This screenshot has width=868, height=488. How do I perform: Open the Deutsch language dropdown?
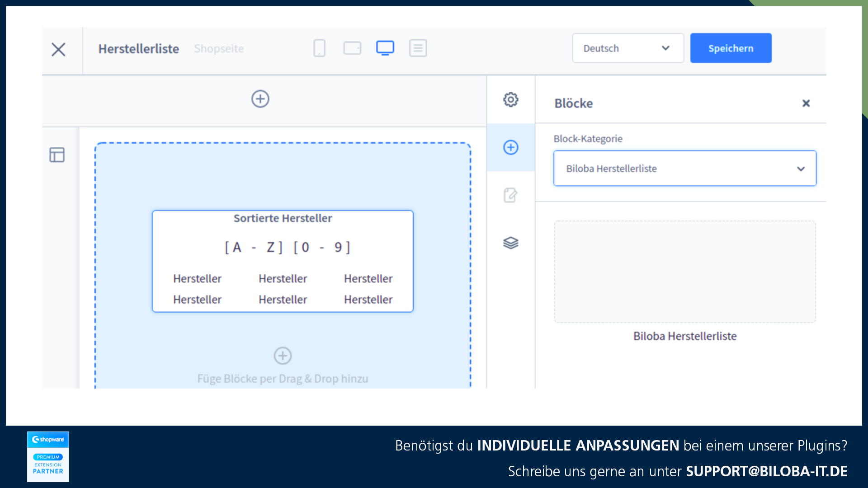point(628,48)
